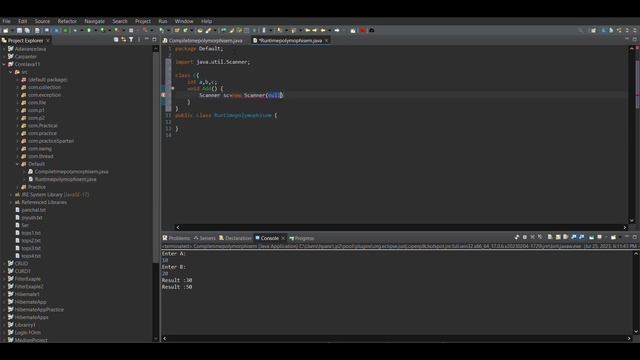
Task: Click the red square icon in main toolbar
Action: 362,30
